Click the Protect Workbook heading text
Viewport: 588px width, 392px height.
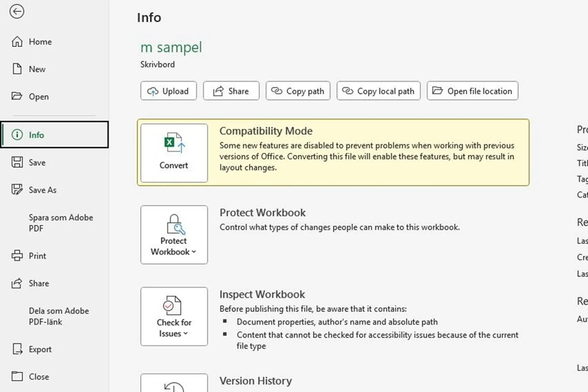262,213
